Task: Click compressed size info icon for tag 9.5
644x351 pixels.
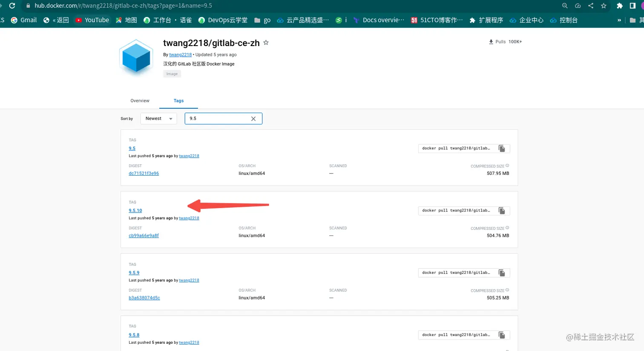Action: (507, 166)
